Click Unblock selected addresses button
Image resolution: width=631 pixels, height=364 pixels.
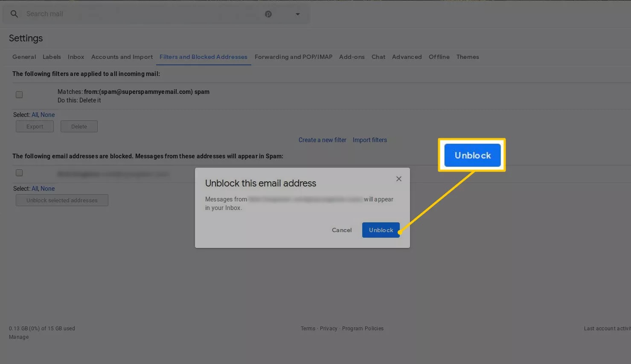click(62, 200)
